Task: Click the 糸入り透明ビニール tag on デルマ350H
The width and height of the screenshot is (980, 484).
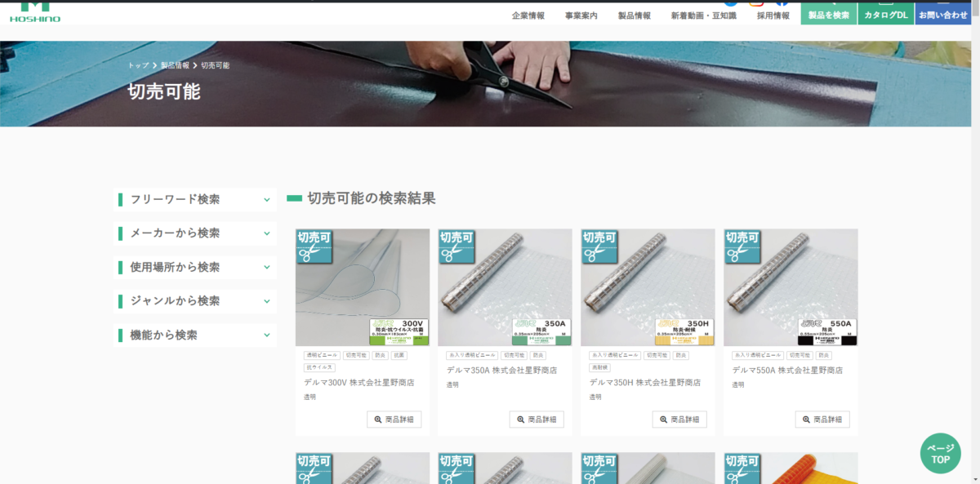Action: [x=615, y=356]
